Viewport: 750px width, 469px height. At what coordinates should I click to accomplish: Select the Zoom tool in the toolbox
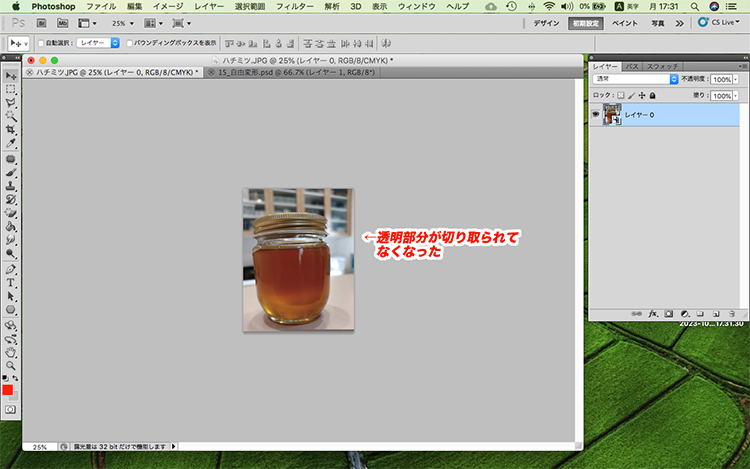pyautogui.click(x=11, y=366)
